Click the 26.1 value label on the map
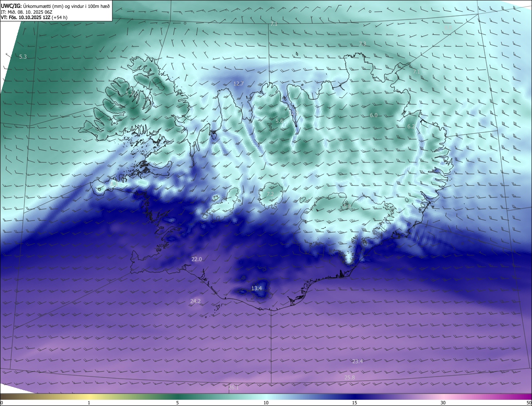Image resolution: width=532 pixels, height=406 pixels. [234, 387]
